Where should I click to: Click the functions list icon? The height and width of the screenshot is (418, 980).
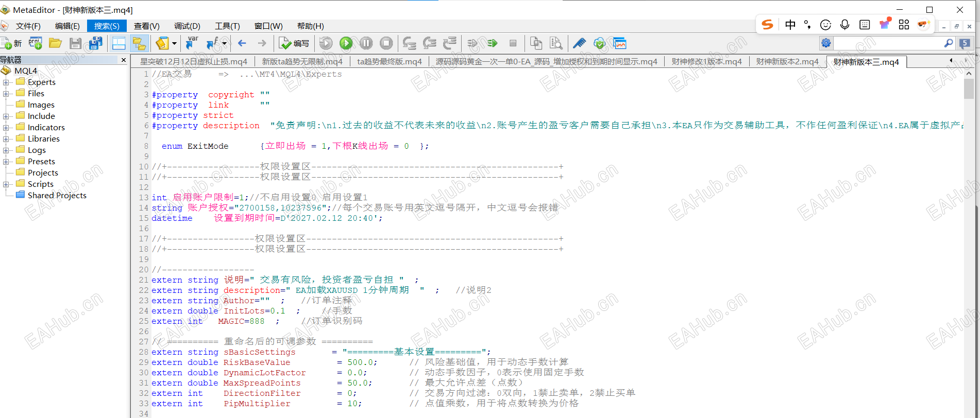[x=212, y=44]
